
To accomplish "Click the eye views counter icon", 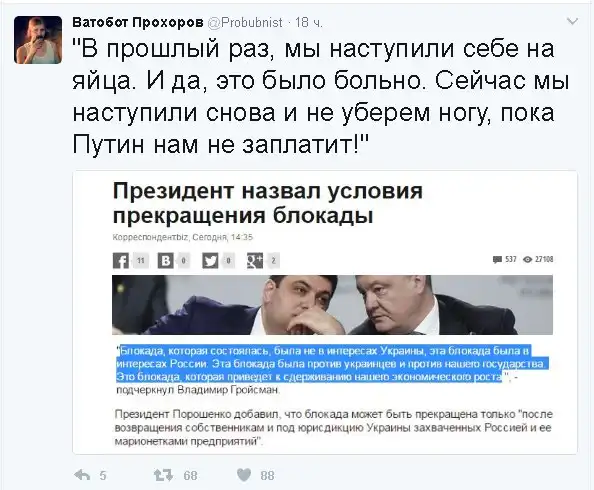I will pos(527,260).
